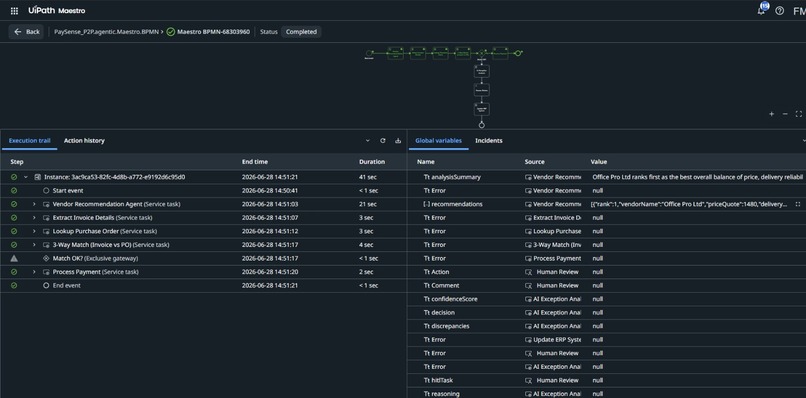
Task: Expand the Process Payment step
Action: pyautogui.click(x=34, y=272)
